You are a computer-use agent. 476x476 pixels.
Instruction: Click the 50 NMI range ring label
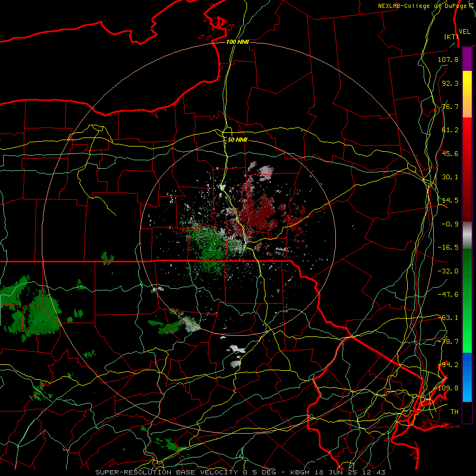[x=237, y=140]
